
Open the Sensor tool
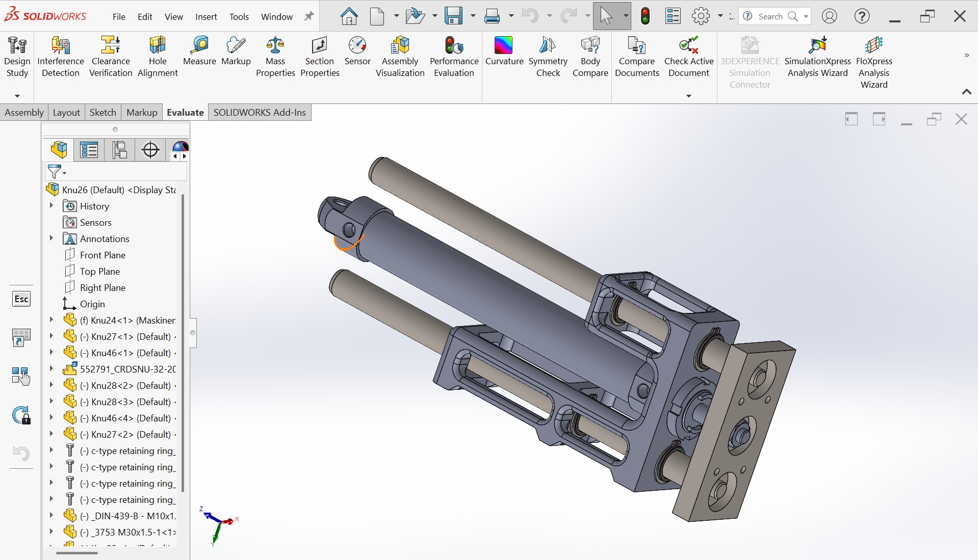tap(357, 51)
